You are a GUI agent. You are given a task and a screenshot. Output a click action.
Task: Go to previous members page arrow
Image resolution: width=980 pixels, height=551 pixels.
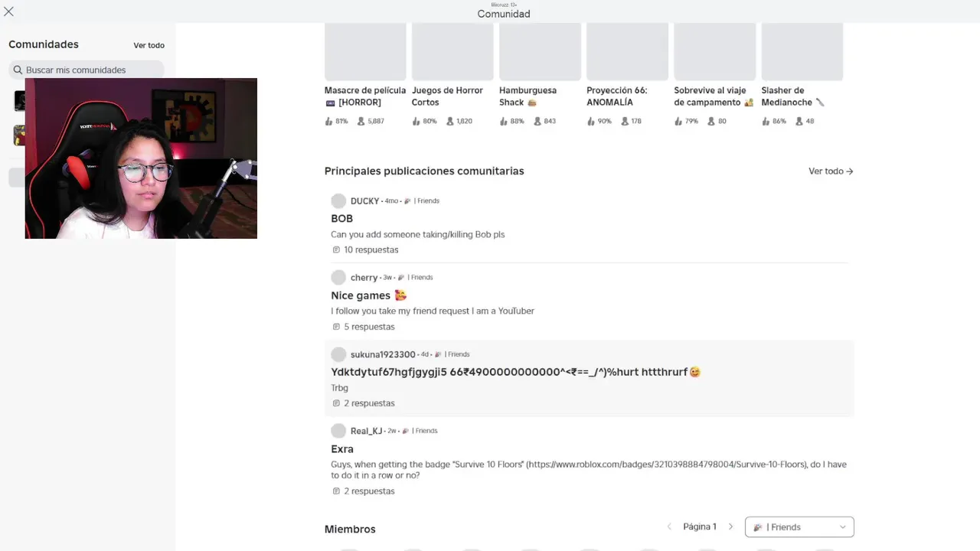[x=669, y=527]
